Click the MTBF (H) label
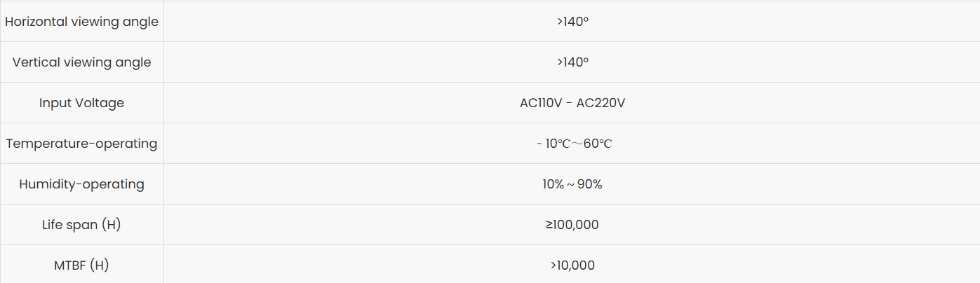 (x=81, y=265)
